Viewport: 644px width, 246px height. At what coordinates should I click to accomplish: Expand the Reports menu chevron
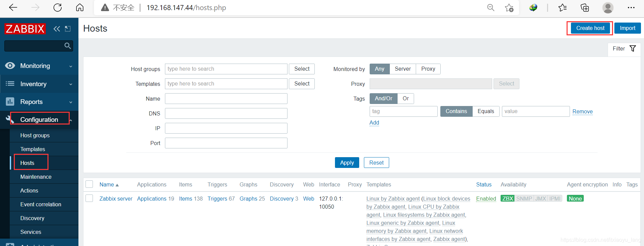point(71,102)
